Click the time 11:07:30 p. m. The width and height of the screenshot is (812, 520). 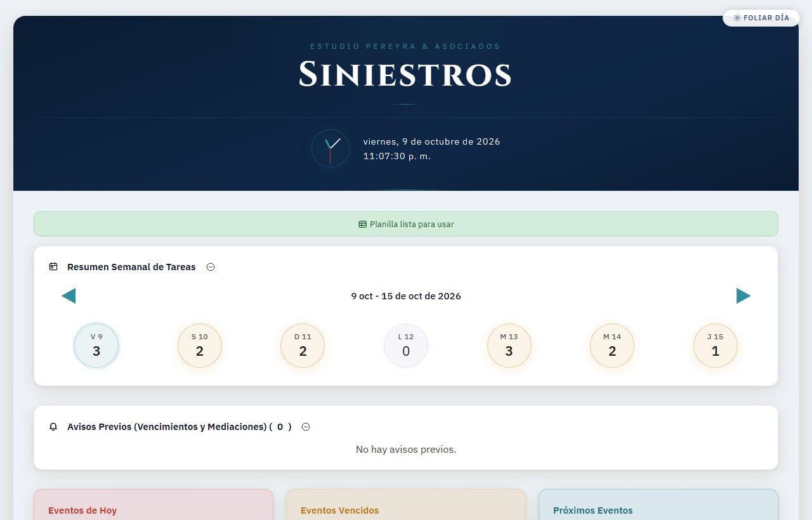pos(397,156)
